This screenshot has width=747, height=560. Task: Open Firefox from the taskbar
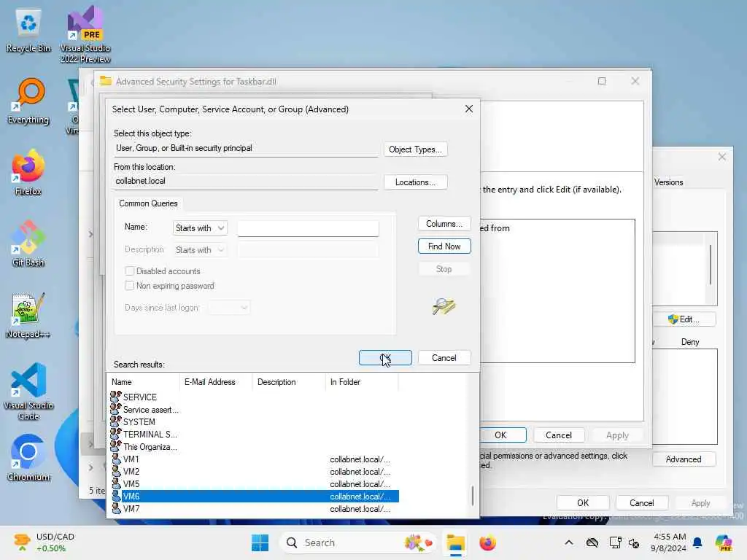point(487,542)
